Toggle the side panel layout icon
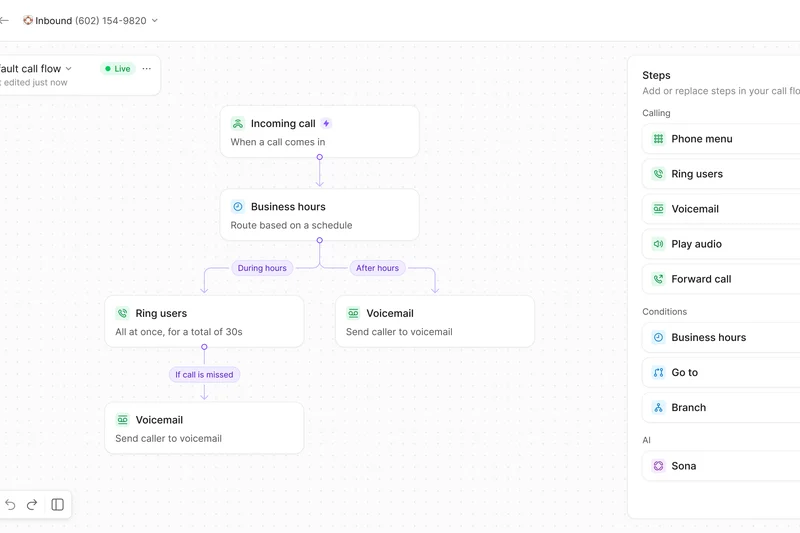 58,505
